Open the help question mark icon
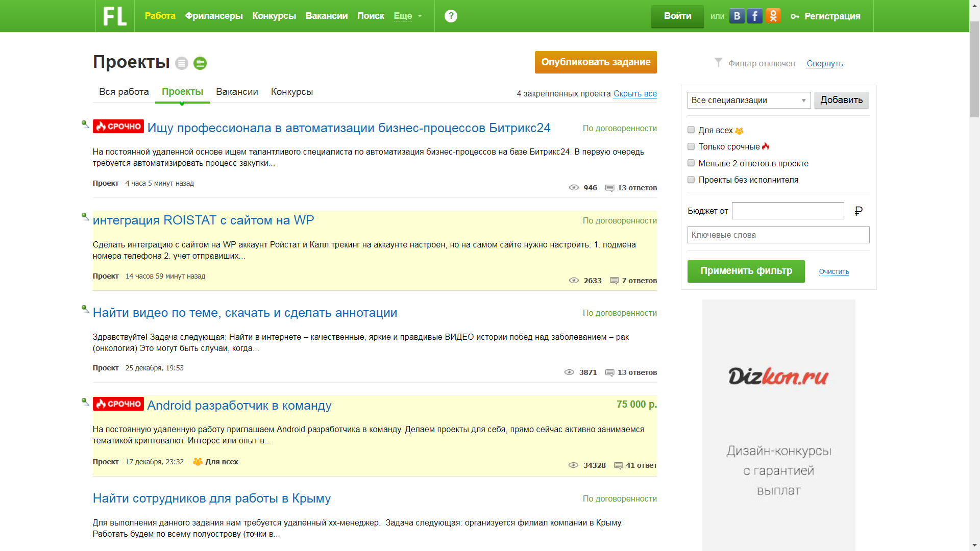 click(451, 16)
